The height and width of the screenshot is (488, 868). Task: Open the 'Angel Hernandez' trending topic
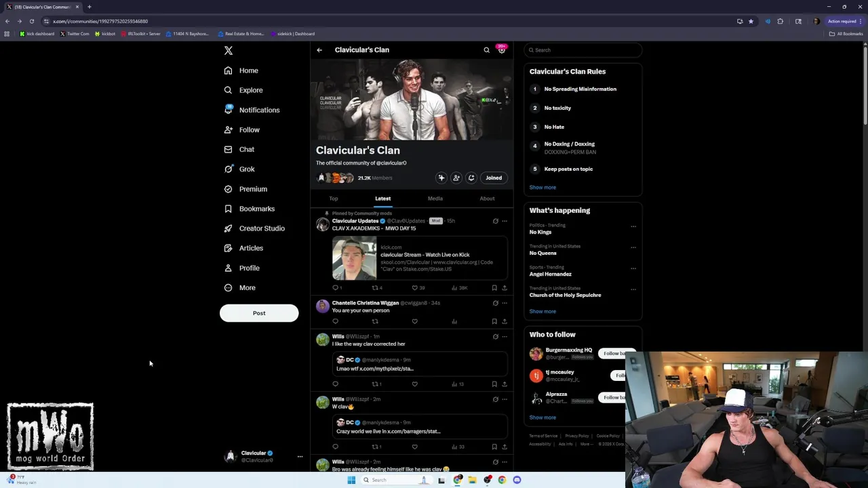[x=551, y=274]
